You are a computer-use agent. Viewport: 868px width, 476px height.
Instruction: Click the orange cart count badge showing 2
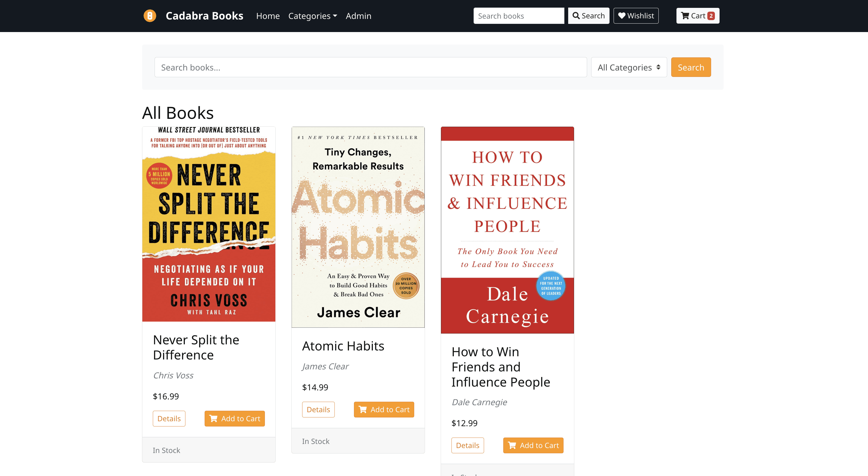click(x=711, y=15)
